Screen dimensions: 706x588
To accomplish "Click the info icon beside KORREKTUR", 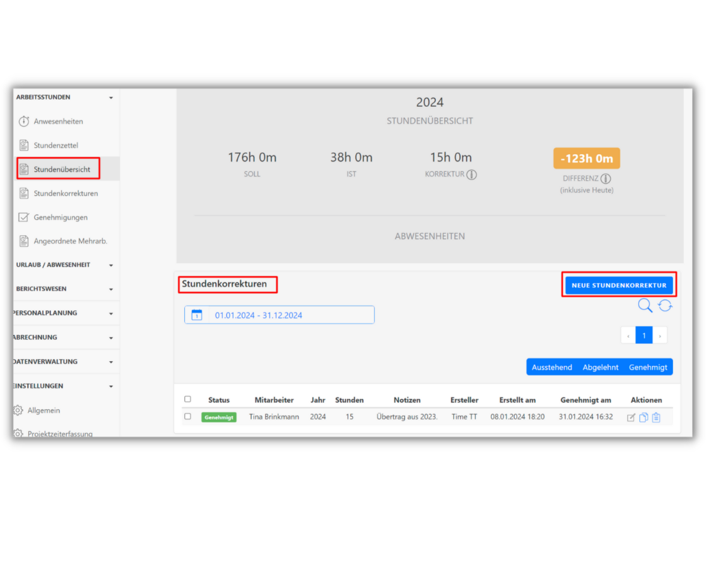I will pos(472,175).
